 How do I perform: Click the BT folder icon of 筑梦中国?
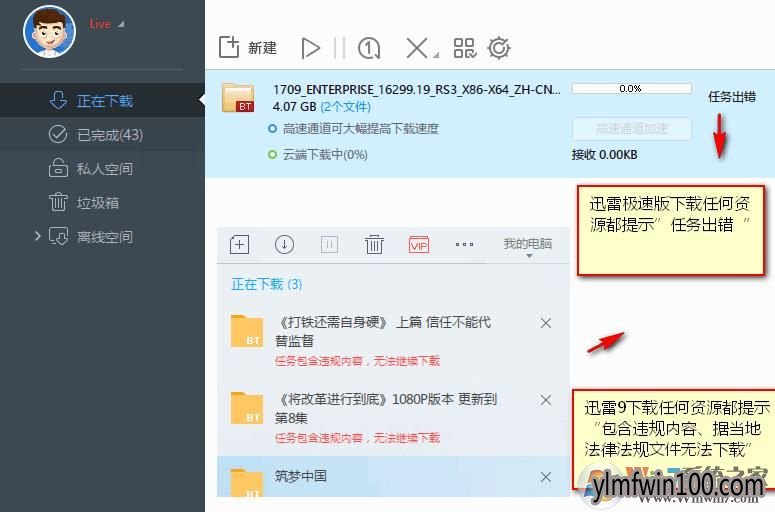pyautogui.click(x=247, y=483)
